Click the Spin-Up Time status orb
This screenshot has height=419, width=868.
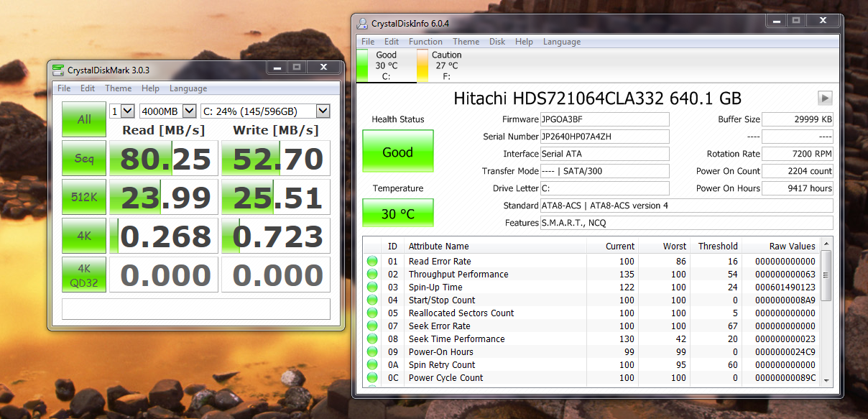pos(372,287)
